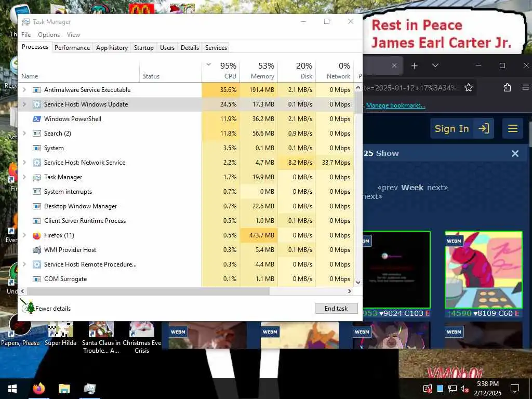Screen dimensions: 532x399
Task: Expand Service Host: Network Service row
Action: pyautogui.click(x=24, y=163)
